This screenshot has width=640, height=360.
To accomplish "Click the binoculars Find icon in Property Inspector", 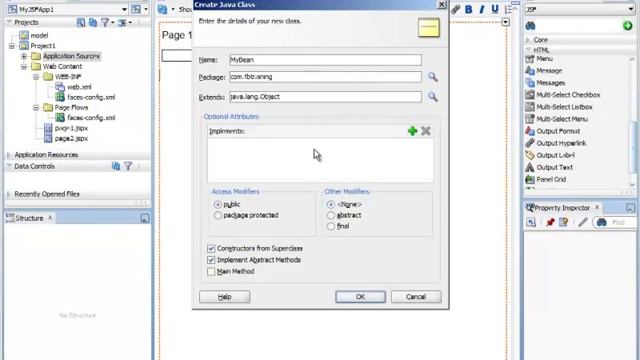I will click(x=602, y=222).
